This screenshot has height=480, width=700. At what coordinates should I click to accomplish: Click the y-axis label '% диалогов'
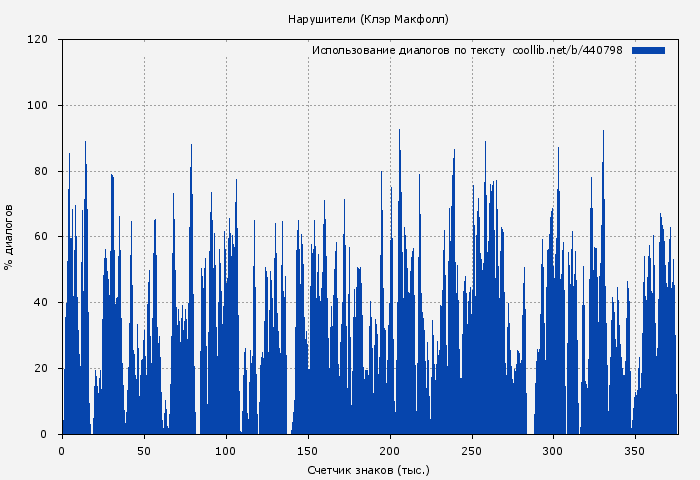click(9, 237)
